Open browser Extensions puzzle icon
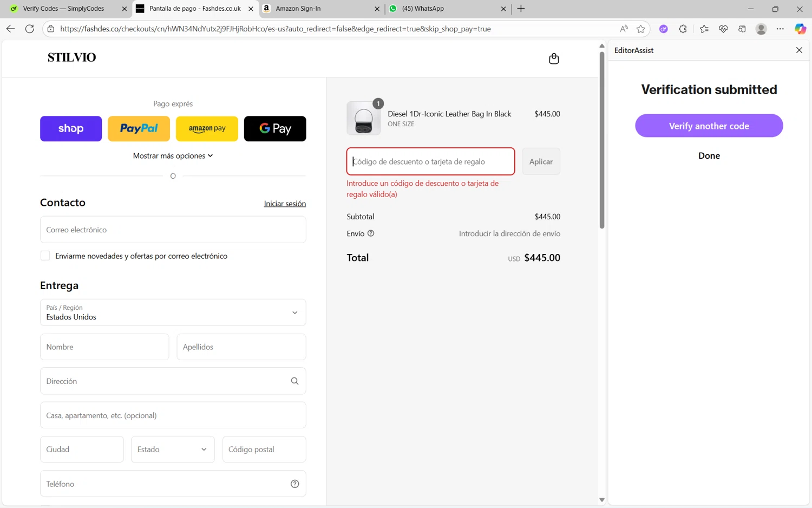This screenshot has height=508, width=812. pos(683,29)
